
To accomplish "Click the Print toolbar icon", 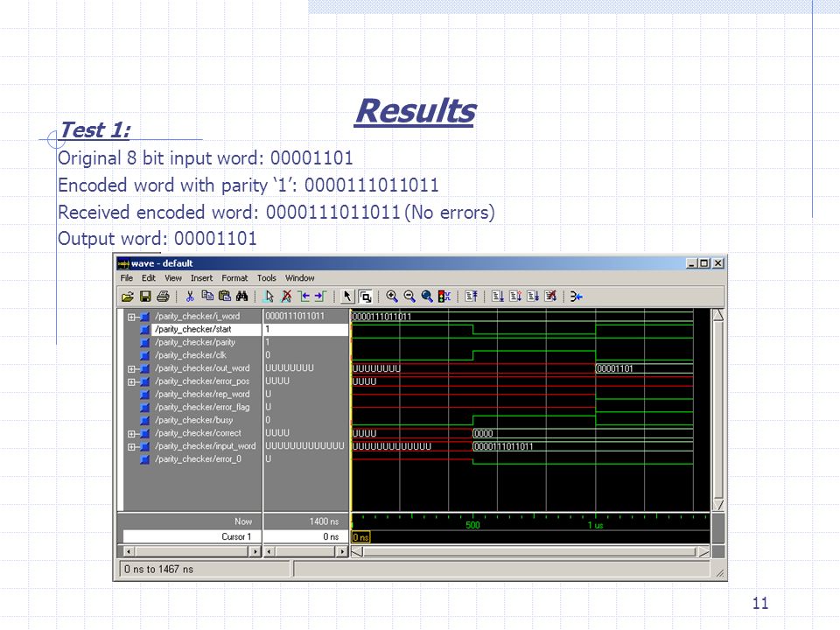I will click(x=163, y=297).
